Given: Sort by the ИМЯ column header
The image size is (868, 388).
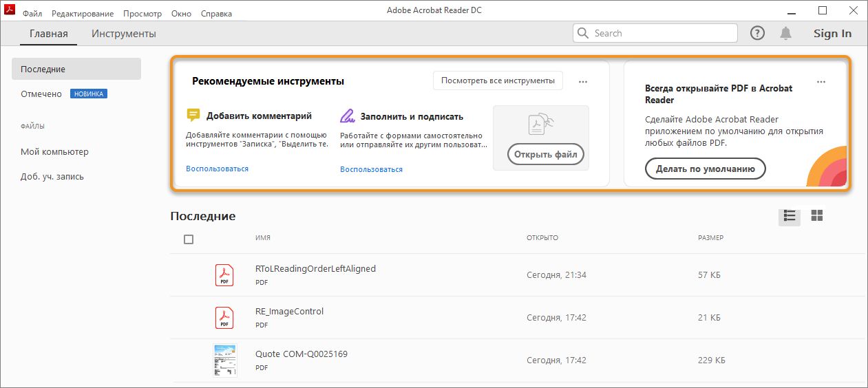Looking at the screenshot, I should [x=263, y=238].
